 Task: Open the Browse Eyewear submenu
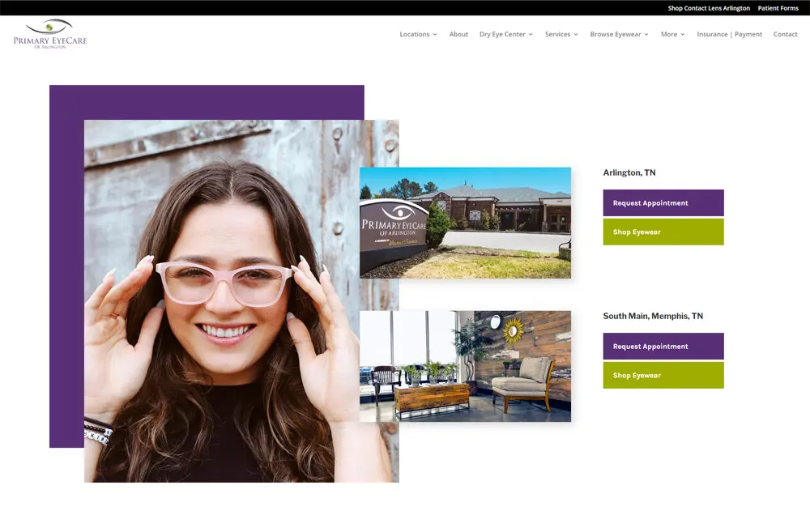(619, 34)
